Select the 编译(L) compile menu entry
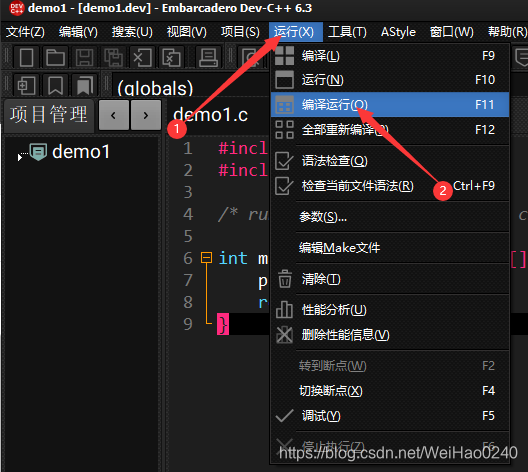 point(390,56)
